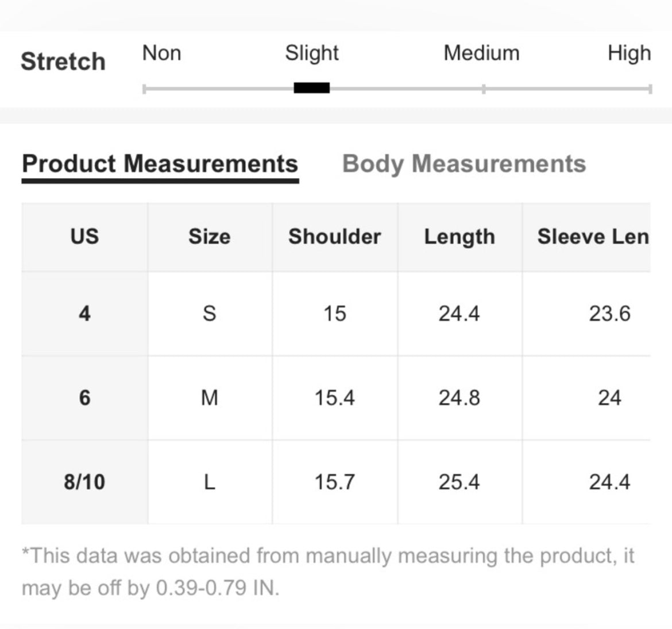
Task: Click the High stretch label
Action: pos(629,53)
